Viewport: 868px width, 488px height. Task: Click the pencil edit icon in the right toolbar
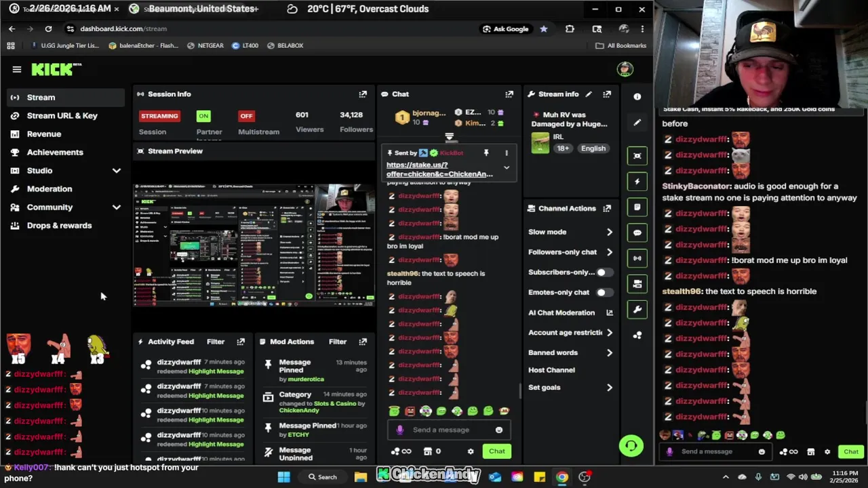coord(637,123)
